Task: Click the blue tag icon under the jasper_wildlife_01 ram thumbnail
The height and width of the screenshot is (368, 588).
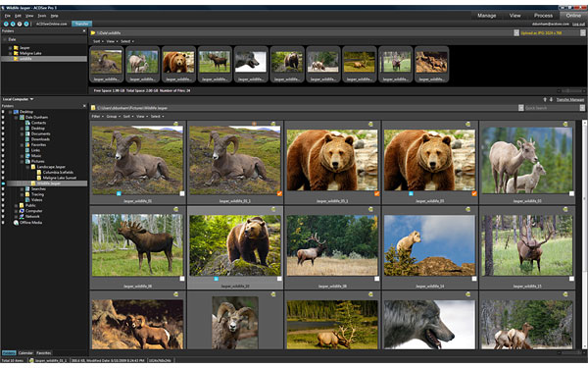Action: coord(119,193)
